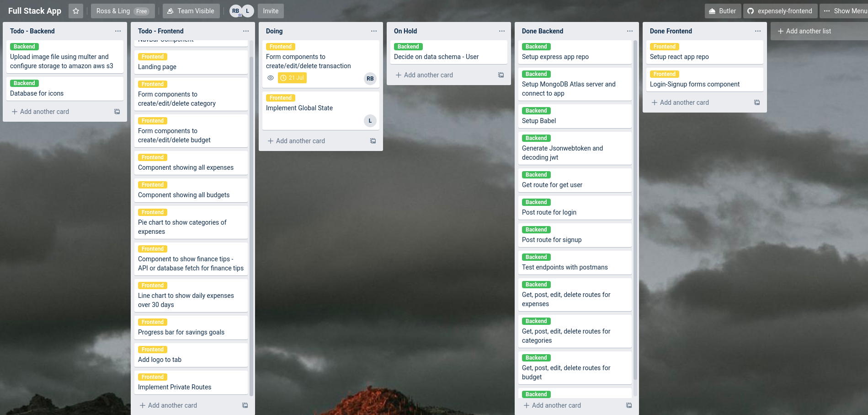Viewport: 868px width, 415px height.
Task: Open Progress bar for savings goals card
Action: (x=191, y=328)
